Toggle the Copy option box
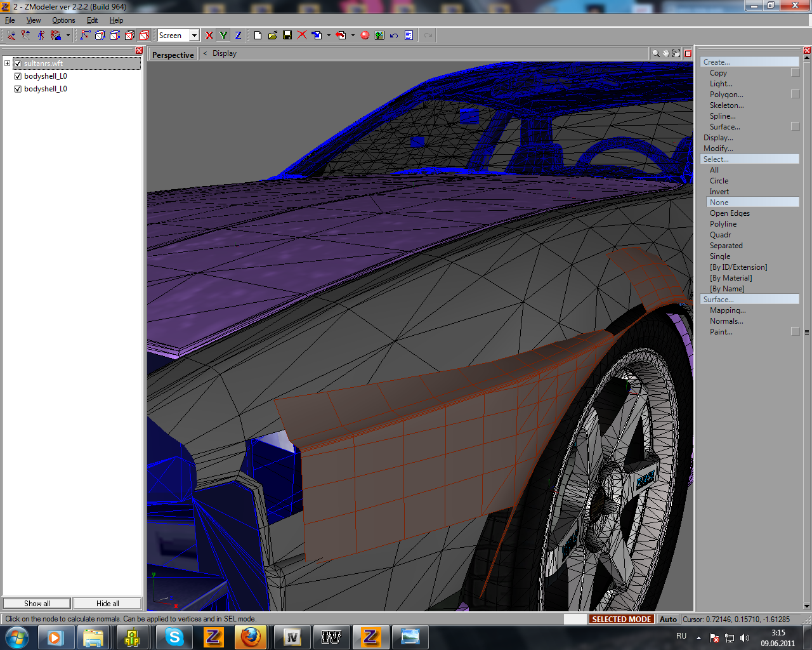The width and height of the screenshot is (812, 650). tap(795, 72)
